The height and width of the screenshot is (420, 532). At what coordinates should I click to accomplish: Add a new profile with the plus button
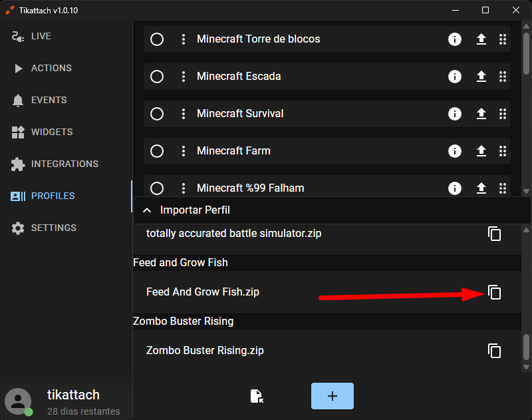pyautogui.click(x=332, y=396)
